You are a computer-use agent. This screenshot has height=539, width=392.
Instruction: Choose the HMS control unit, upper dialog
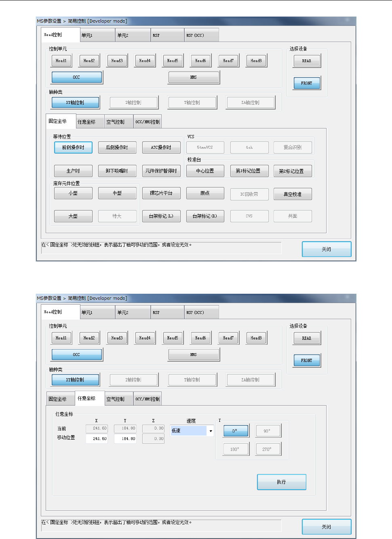pos(194,77)
